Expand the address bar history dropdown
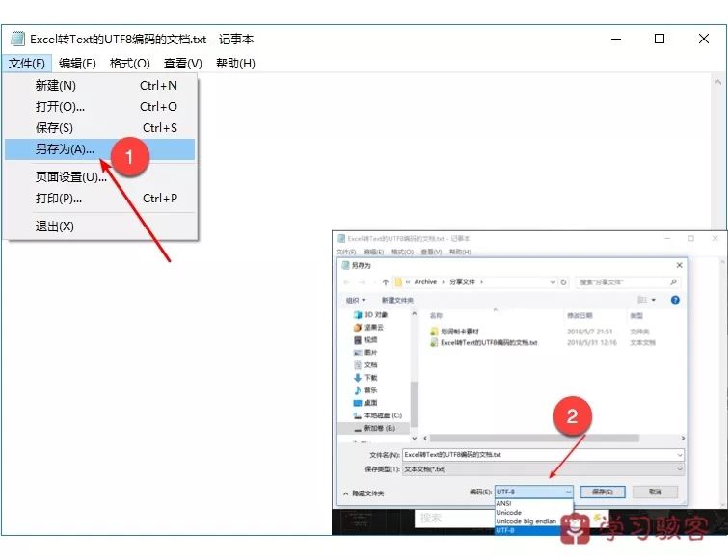This screenshot has width=728, height=560. tap(553, 282)
